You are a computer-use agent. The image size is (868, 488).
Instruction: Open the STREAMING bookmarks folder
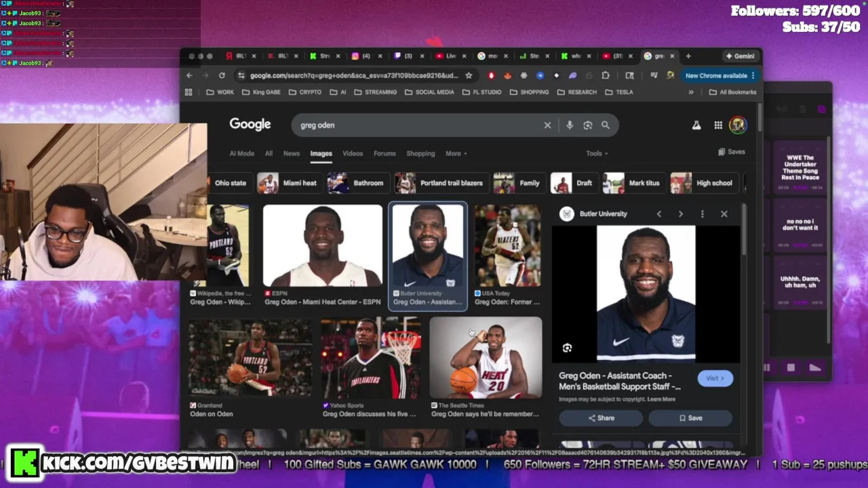(375, 92)
